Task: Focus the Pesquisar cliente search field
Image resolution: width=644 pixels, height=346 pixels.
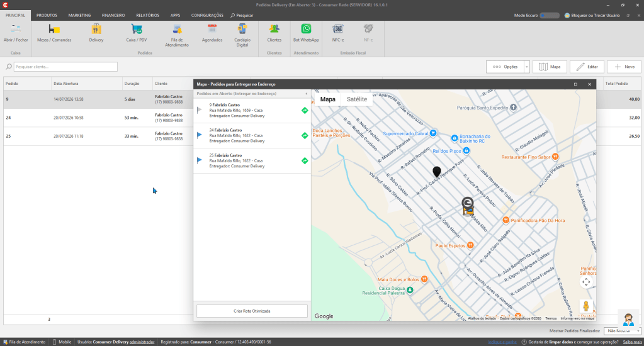Action: click(65, 67)
